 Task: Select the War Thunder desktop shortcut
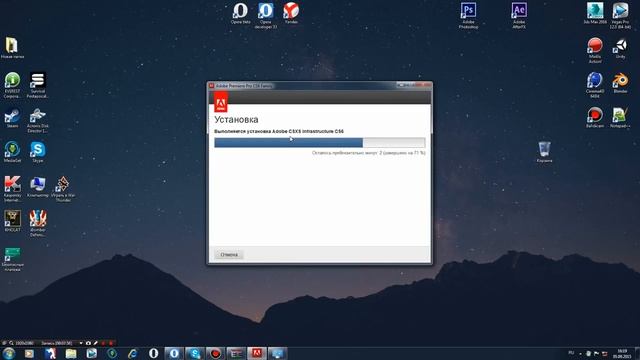click(x=63, y=189)
